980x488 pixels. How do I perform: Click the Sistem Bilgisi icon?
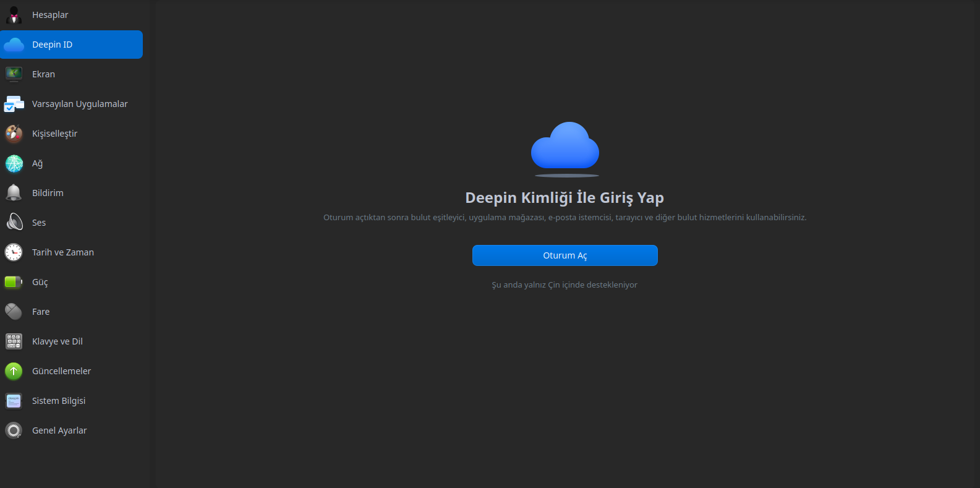(x=14, y=401)
